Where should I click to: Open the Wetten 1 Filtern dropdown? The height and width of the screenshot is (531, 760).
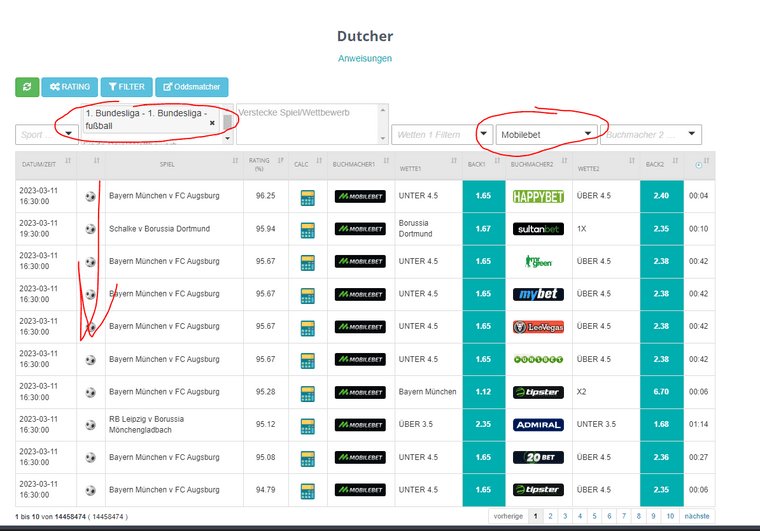coord(442,135)
